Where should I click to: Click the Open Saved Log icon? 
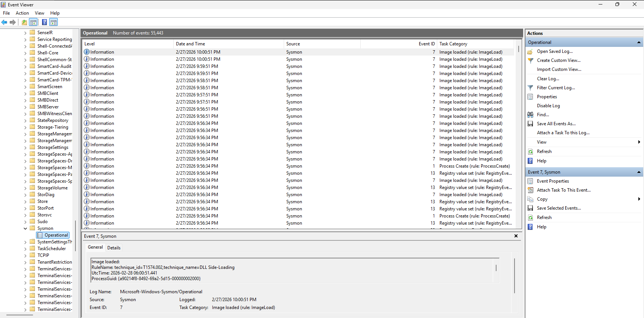coord(530,52)
